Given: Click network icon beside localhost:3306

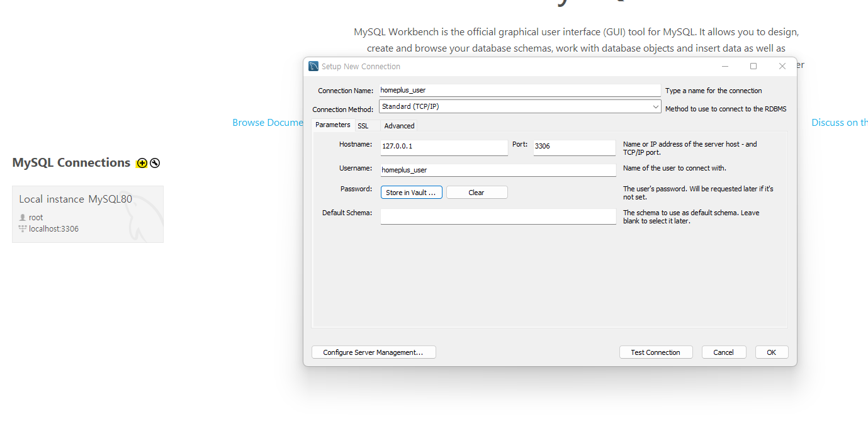Looking at the screenshot, I should pyautogui.click(x=23, y=228).
